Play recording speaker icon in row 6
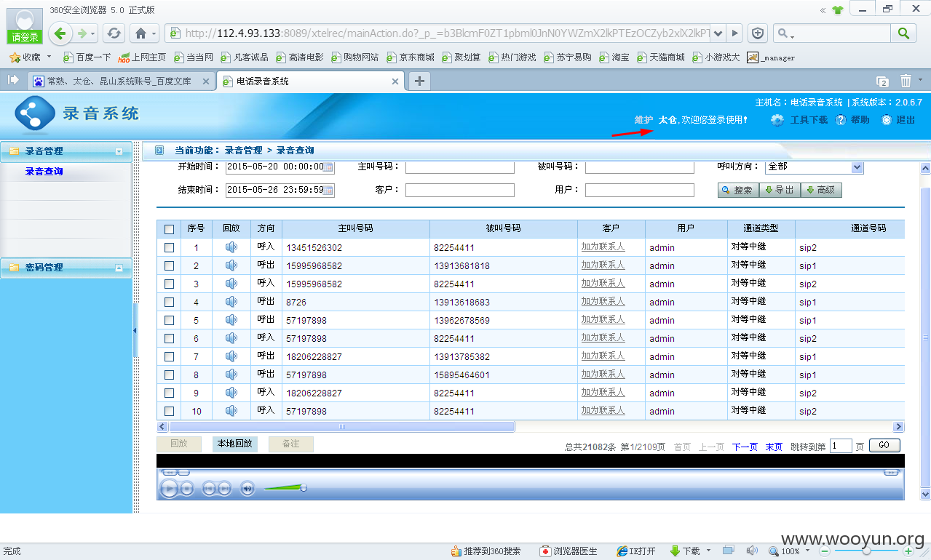The height and width of the screenshot is (560, 931). point(231,338)
